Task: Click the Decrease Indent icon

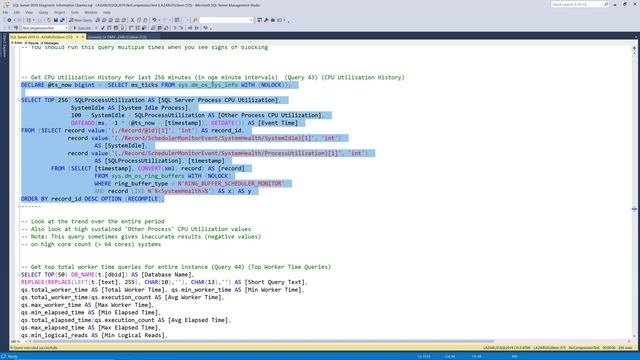Action: (190, 28)
